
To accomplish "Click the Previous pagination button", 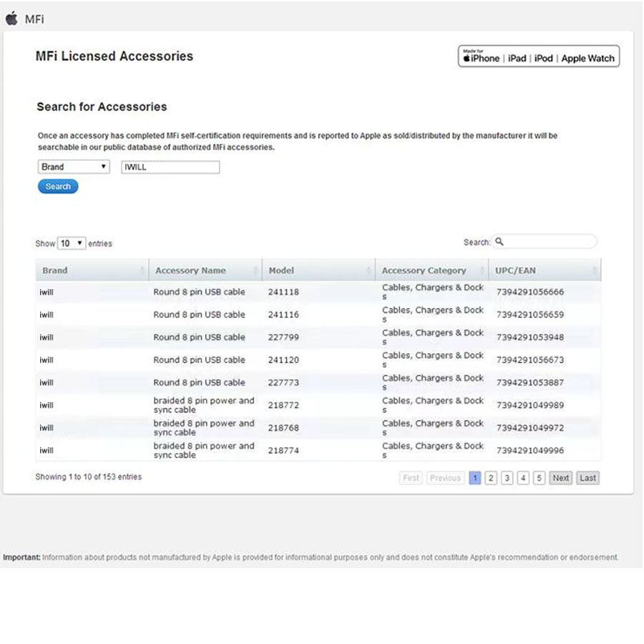I will pos(445,478).
